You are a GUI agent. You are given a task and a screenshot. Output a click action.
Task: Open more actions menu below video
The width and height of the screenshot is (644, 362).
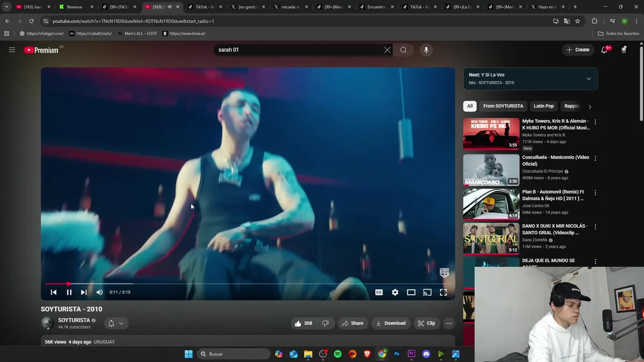click(449, 323)
